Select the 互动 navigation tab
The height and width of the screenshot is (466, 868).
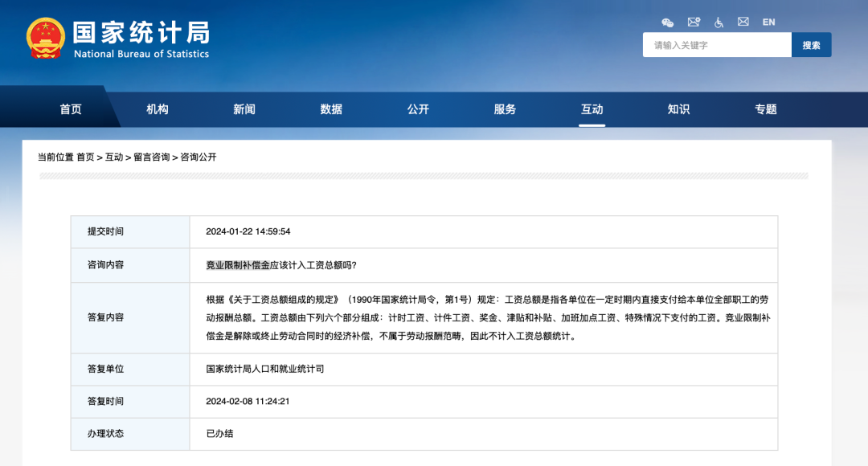(x=592, y=109)
